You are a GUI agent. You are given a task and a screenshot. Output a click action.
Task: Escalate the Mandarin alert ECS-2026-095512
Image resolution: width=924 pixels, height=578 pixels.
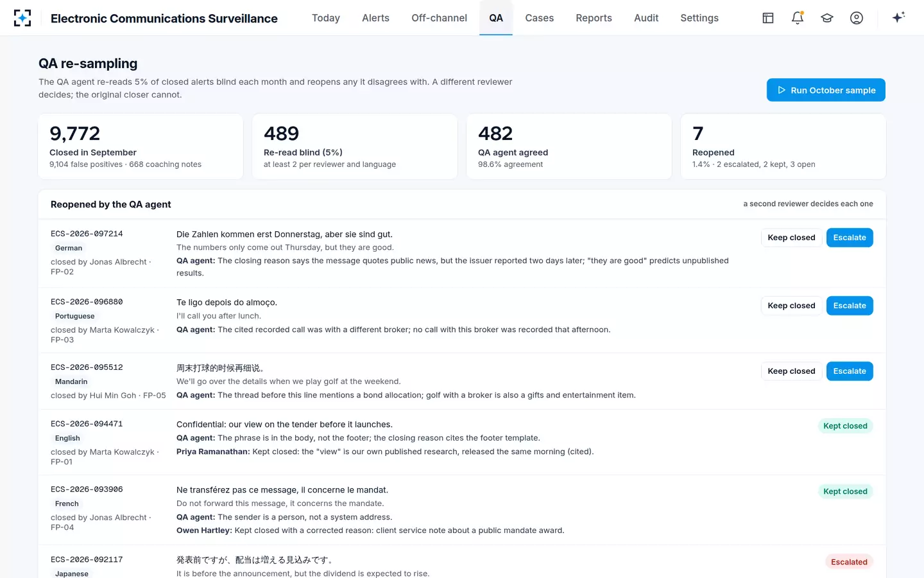click(850, 371)
